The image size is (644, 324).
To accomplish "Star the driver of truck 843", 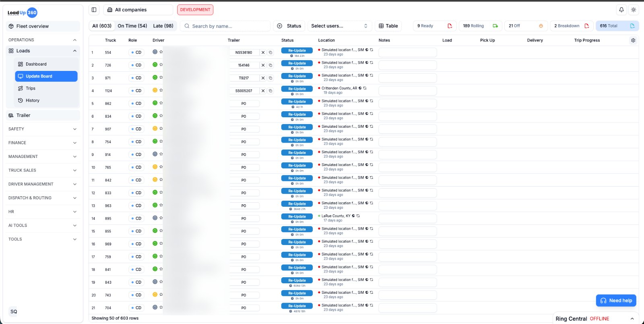I will pyautogui.click(x=161, y=282).
